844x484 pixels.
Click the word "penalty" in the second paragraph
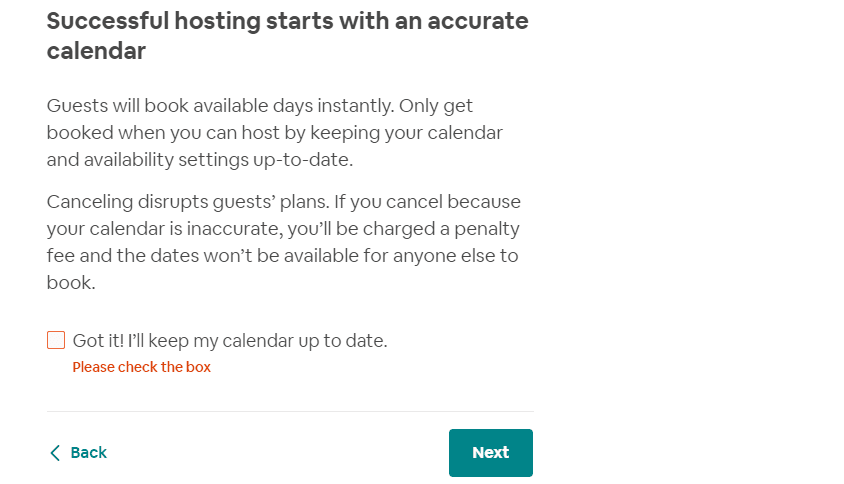pyautogui.click(x=487, y=229)
